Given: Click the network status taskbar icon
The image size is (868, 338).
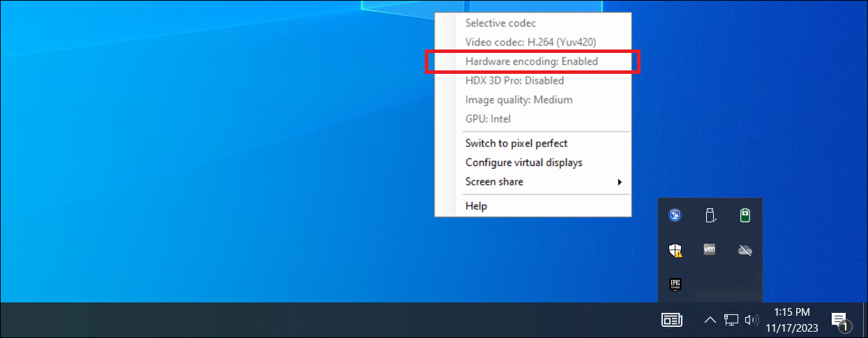Looking at the screenshot, I should tap(731, 320).
